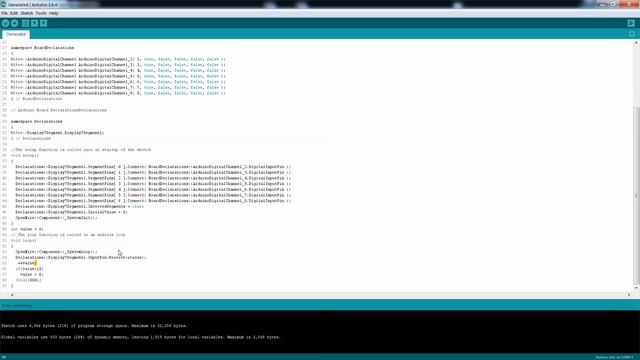Click the SegmentPins[ 0 ].Connect line
The height and width of the screenshot is (360, 640).
coord(153,167)
